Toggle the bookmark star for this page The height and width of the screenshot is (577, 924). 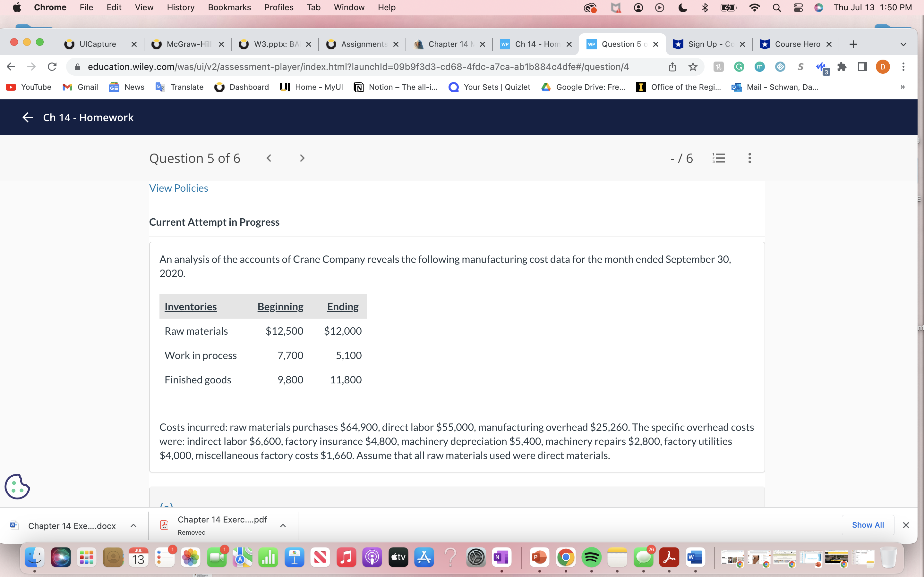tap(692, 66)
